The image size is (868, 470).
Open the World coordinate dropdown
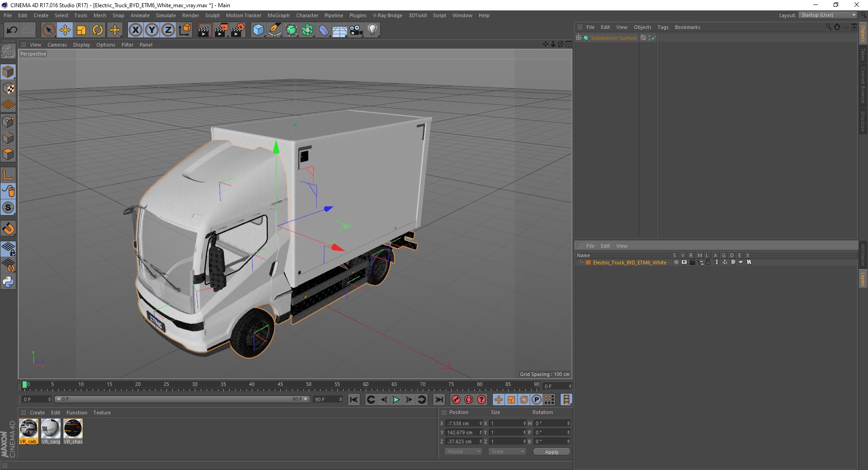463,451
